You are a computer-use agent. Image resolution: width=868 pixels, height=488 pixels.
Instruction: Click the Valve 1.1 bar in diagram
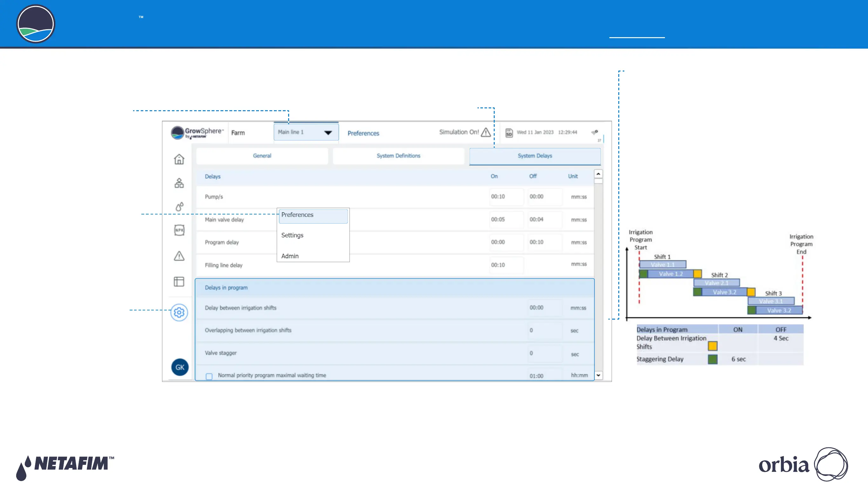(x=662, y=265)
